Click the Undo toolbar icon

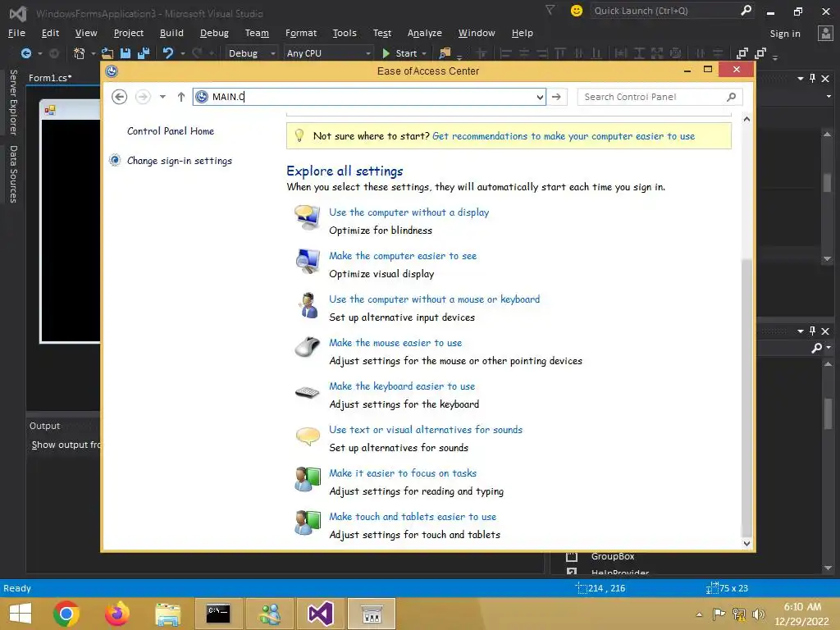(x=168, y=53)
